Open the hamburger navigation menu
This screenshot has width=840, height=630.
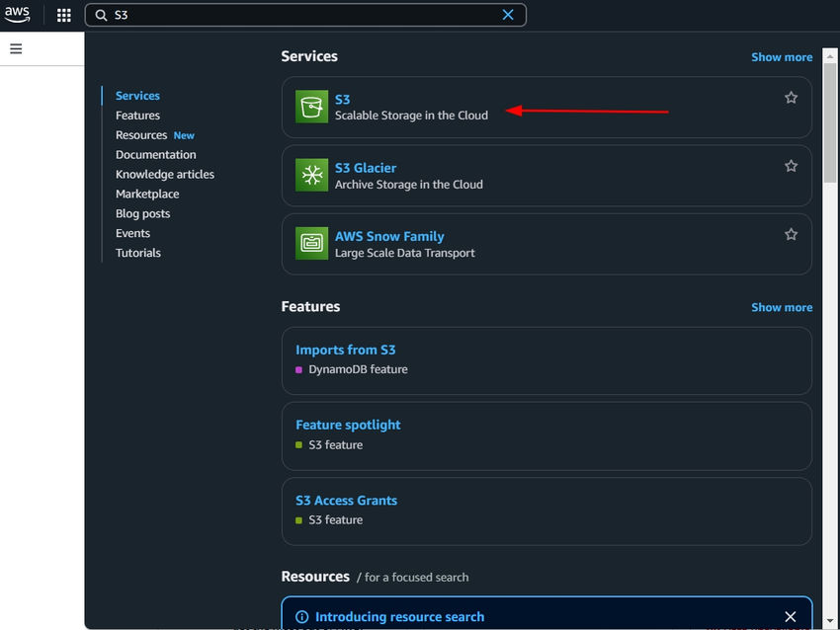(16, 48)
